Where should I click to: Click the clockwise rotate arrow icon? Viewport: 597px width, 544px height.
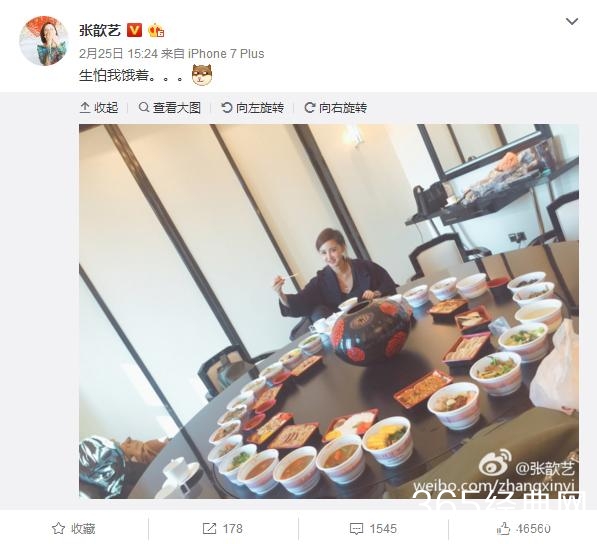(x=310, y=108)
